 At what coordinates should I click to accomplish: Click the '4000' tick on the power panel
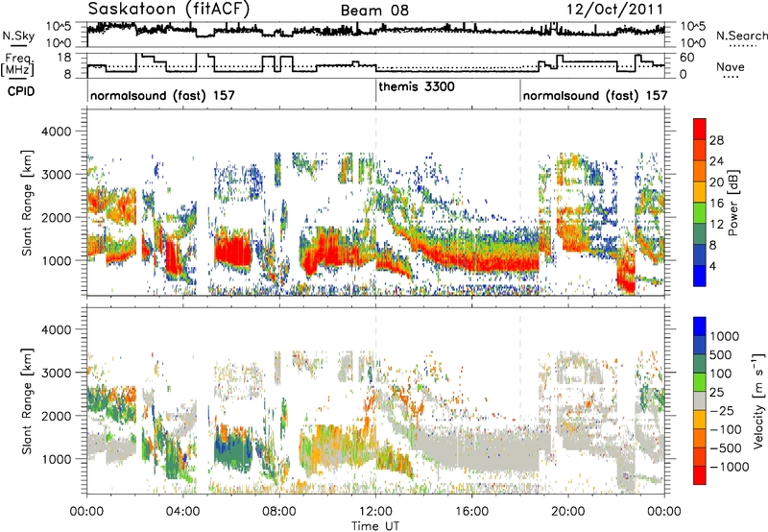click(x=56, y=132)
